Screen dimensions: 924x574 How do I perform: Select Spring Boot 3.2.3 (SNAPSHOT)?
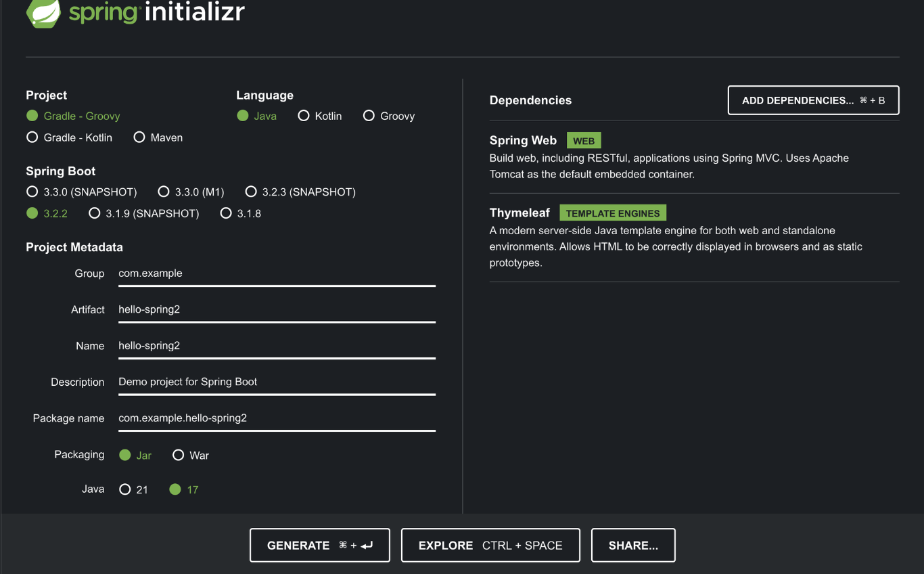tap(300, 192)
